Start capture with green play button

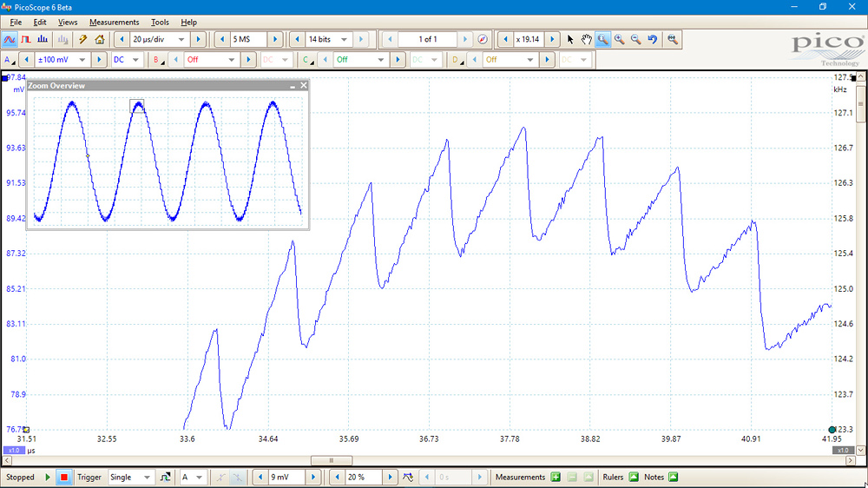(x=48, y=477)
